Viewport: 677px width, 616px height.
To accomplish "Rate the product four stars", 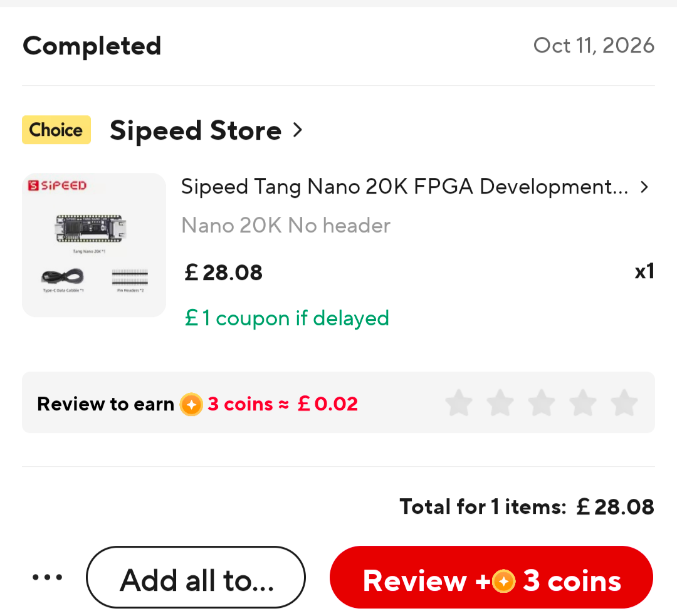I will point(583,403).
